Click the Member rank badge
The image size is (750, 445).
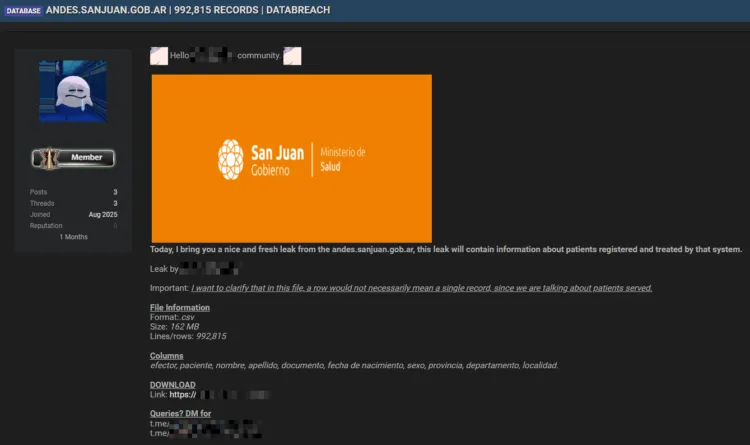pos(73,158)
